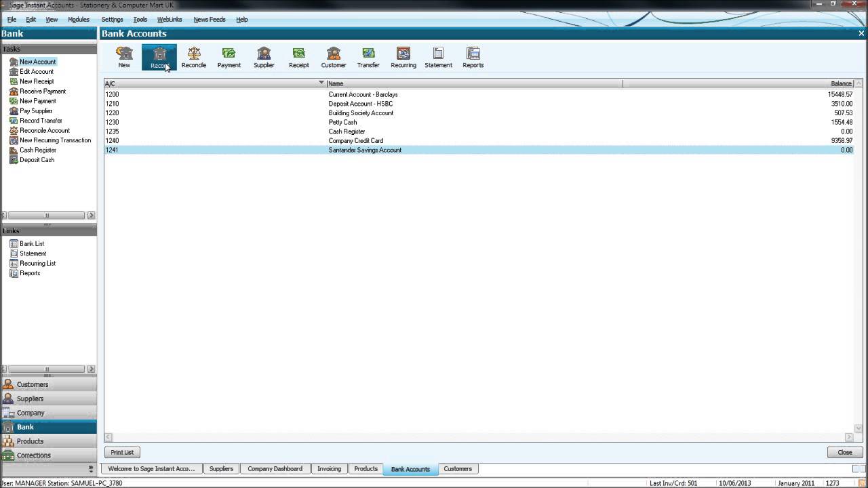
Task: Switch to Products module in navigation
Action: (49, 441)
